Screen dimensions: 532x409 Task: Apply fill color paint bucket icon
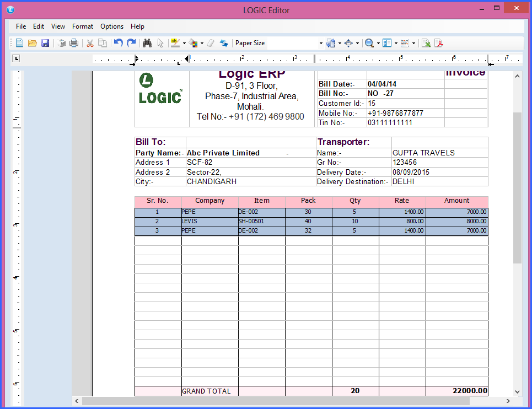point(193,43)
